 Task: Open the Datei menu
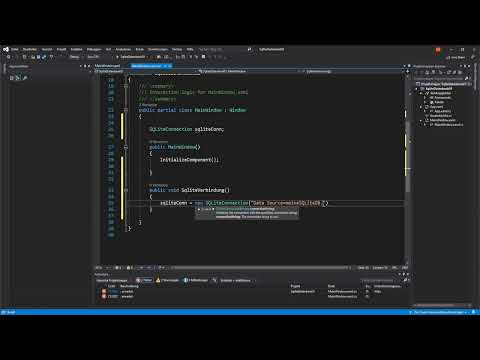point(15,49)
